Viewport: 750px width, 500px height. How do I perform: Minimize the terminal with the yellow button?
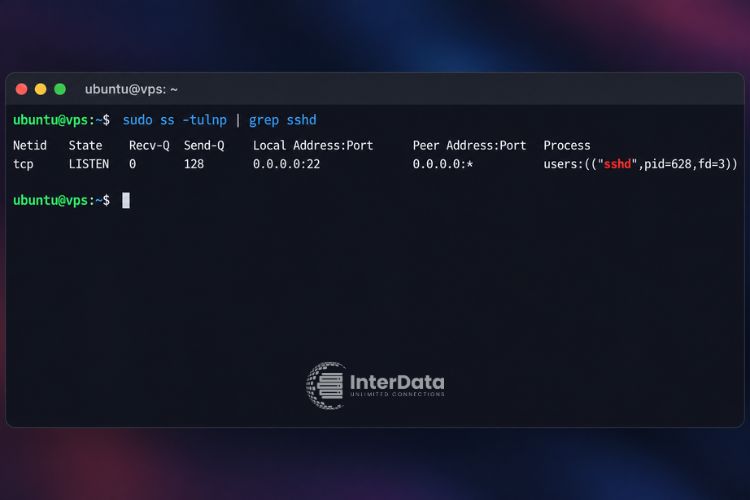pyautogui.click(x=41, y=89)
